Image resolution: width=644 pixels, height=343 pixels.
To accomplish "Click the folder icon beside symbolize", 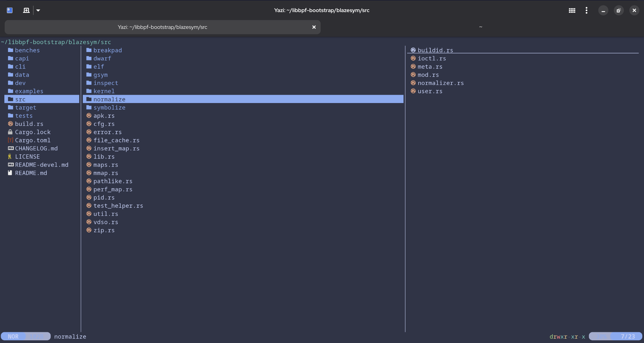I will pos(89,107).
